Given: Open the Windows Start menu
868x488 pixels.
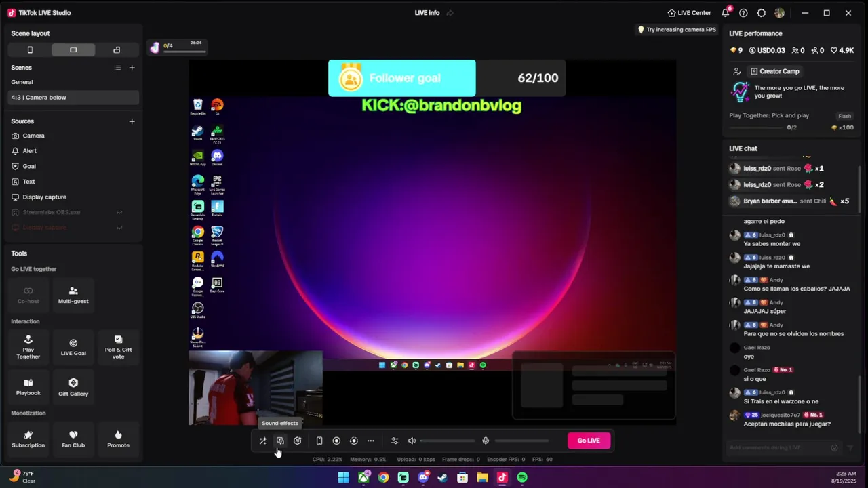Looking at the screenshot, I should coord(344,478).
